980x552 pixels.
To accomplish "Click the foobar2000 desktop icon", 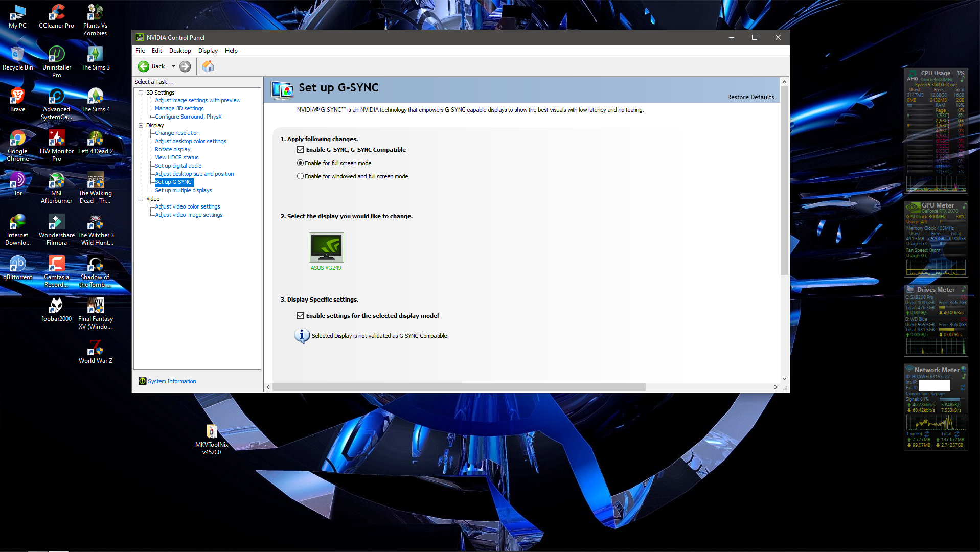I will tap(56, 310).
